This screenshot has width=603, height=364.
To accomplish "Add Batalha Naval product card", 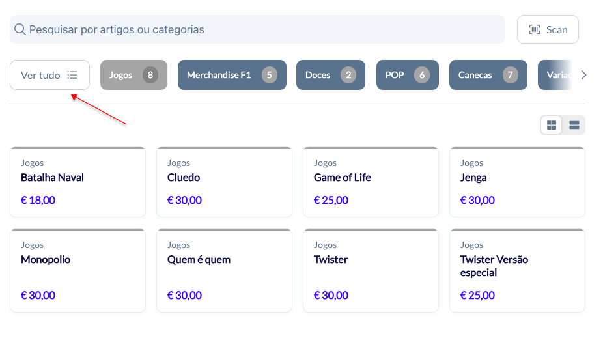I will [x=77, y=182].
